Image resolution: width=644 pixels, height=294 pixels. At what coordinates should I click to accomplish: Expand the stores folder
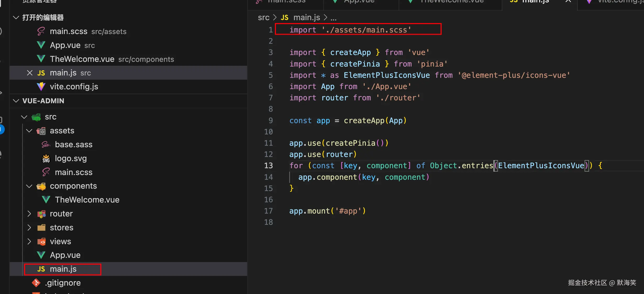click(29, 227)
